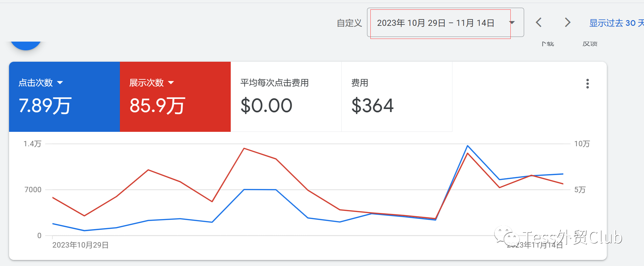
Task: Click the 2023年10月29日 axis date label
Action: pyautogui.click(x=80, y=245)
